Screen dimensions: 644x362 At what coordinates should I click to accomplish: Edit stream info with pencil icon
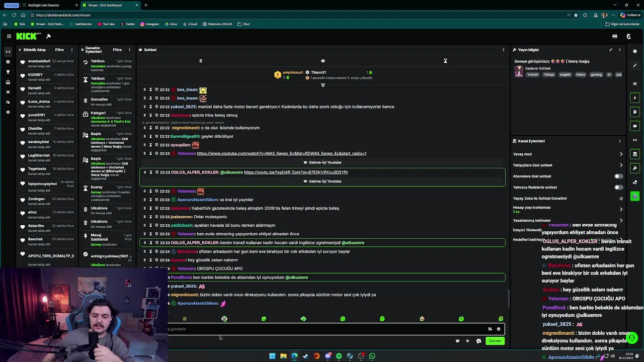[x=611, y=50]
